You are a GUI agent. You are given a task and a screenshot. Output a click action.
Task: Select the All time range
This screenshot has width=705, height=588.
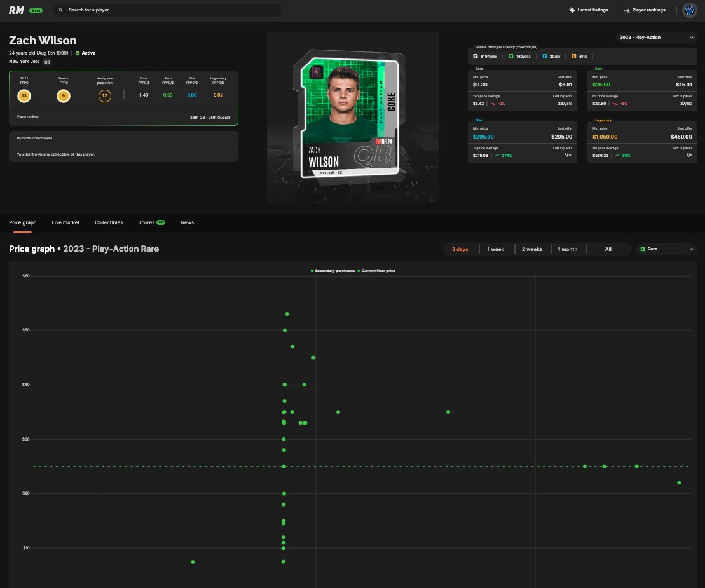coord(608,249)
